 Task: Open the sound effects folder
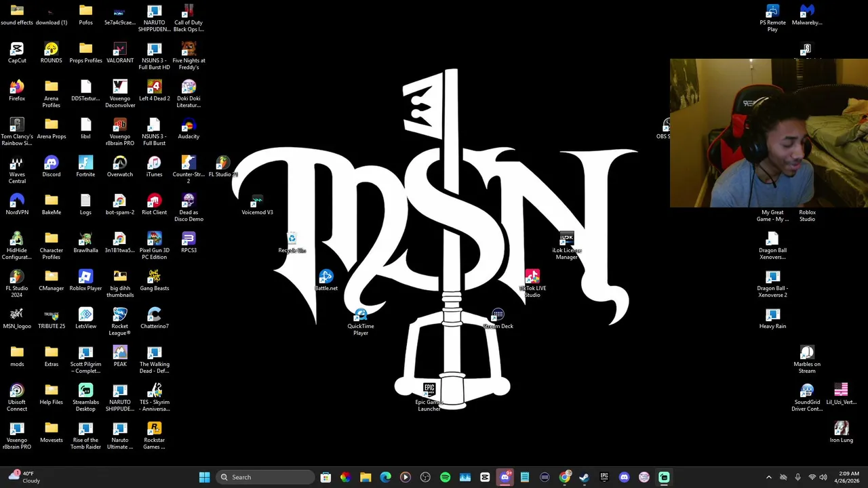coord(17,15)
